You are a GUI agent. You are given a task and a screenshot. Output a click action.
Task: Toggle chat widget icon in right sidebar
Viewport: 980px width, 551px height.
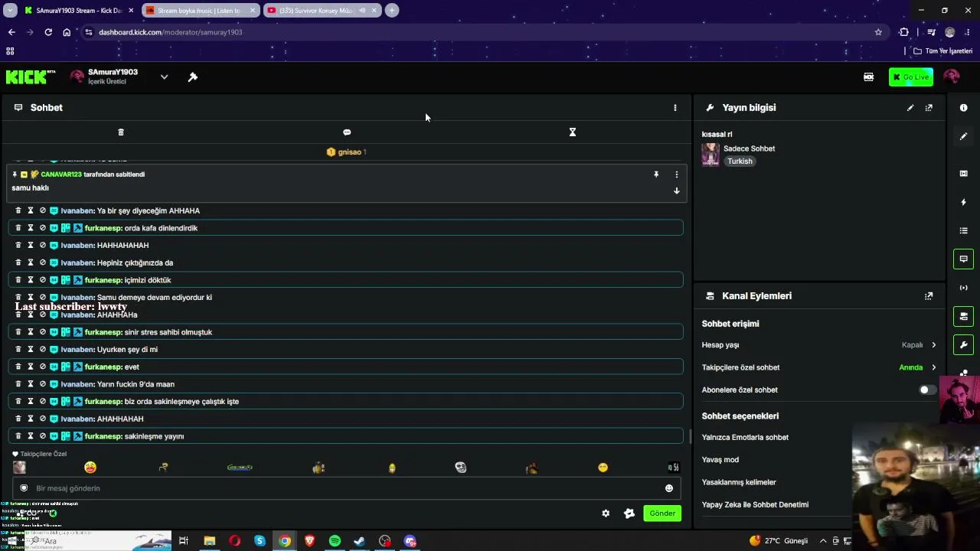[963, 259]
